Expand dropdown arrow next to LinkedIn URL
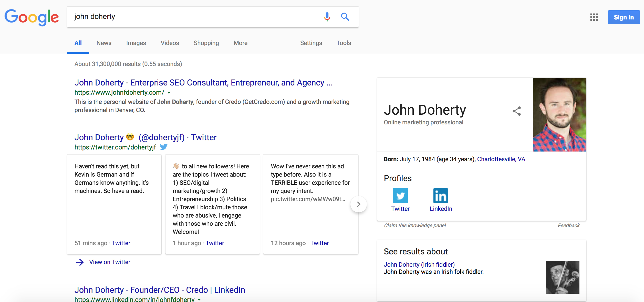Image resolution: width=644 pixels, height=302 pixels. [x=199, y=299]
